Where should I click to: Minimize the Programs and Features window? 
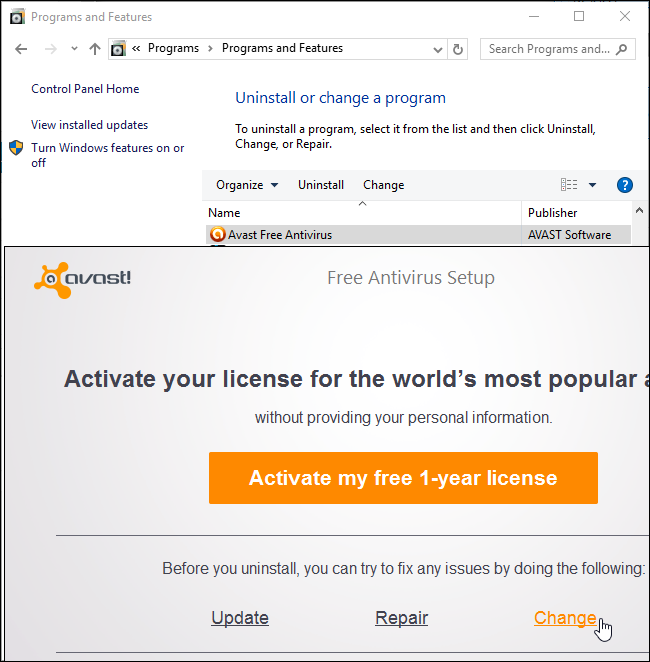[534, 16]
